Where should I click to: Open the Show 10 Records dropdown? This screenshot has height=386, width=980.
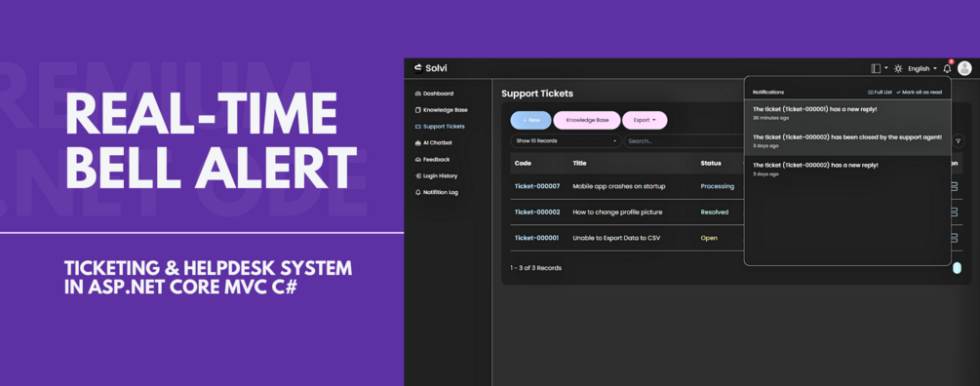[566, 141]
